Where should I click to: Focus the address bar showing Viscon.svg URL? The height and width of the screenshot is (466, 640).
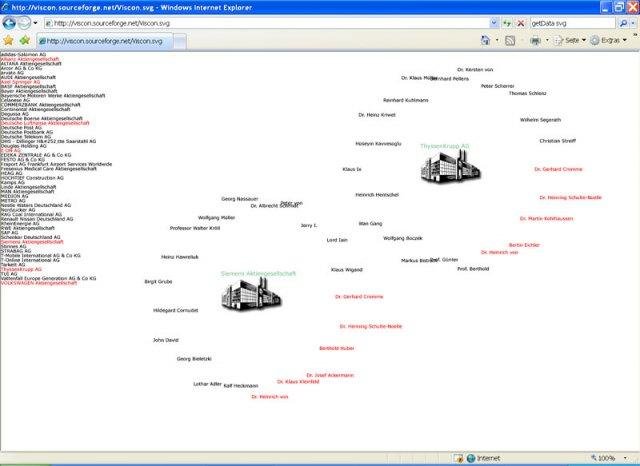[x=267, y=23]
